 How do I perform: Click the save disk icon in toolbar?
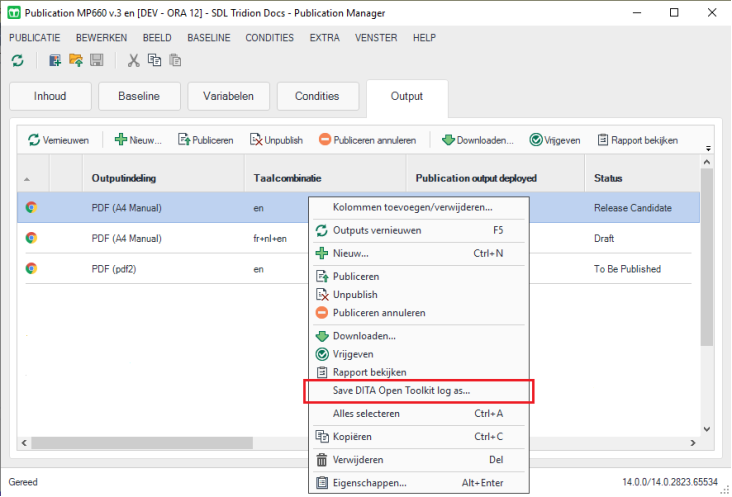(x=97, y=60)
